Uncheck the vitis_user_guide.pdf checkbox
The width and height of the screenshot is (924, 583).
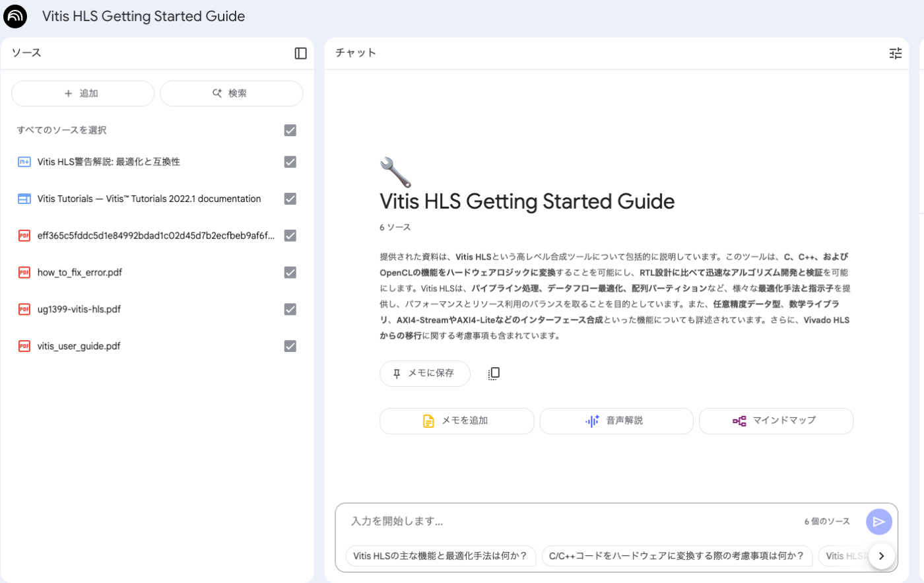(290, 347)
